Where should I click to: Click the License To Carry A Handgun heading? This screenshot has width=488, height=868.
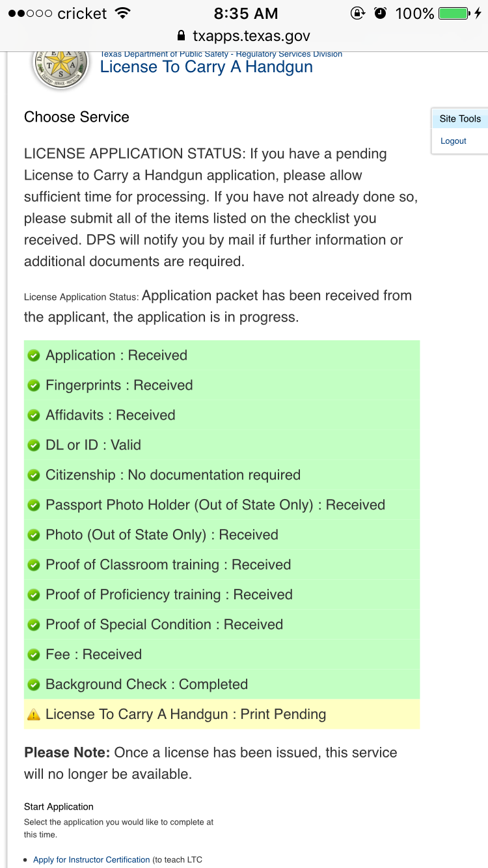coord(206,67)
